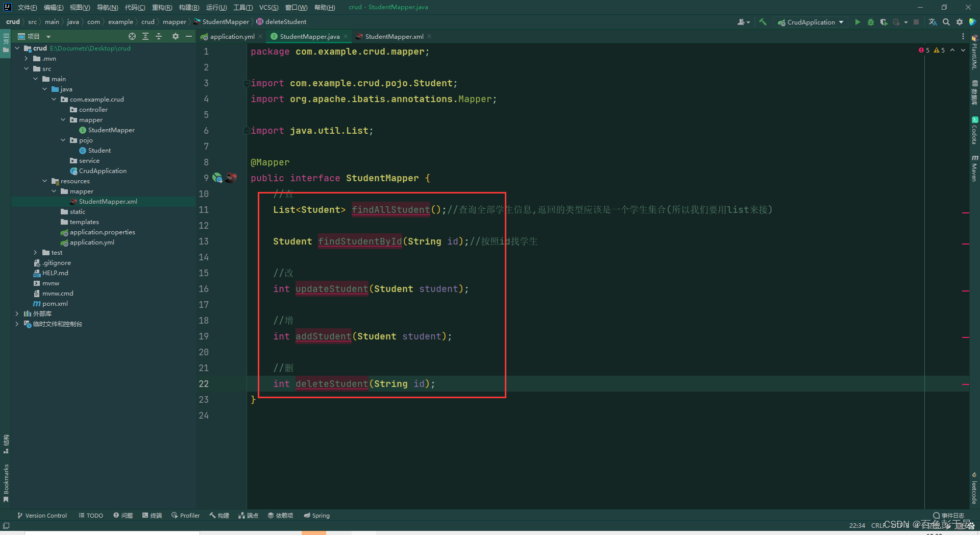Open the translate plugin icon in the toolbar
980x535 pixels.
click(933, 22)
